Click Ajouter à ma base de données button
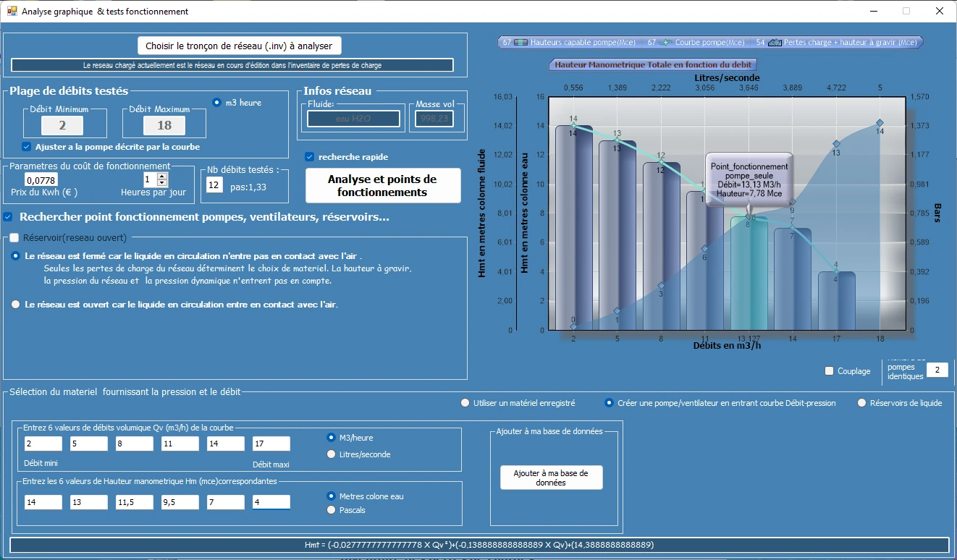This screenshot has height=560, width=957. (551, 478)
